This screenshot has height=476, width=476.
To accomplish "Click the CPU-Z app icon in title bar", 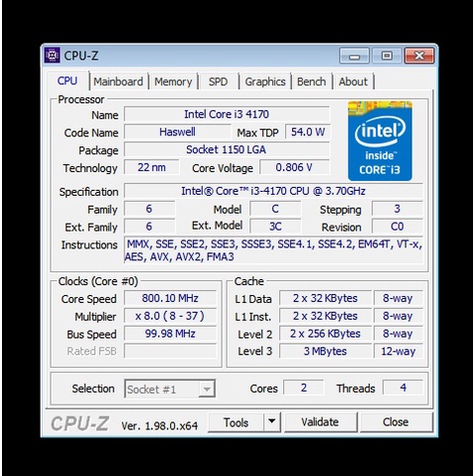I will 52,56.
